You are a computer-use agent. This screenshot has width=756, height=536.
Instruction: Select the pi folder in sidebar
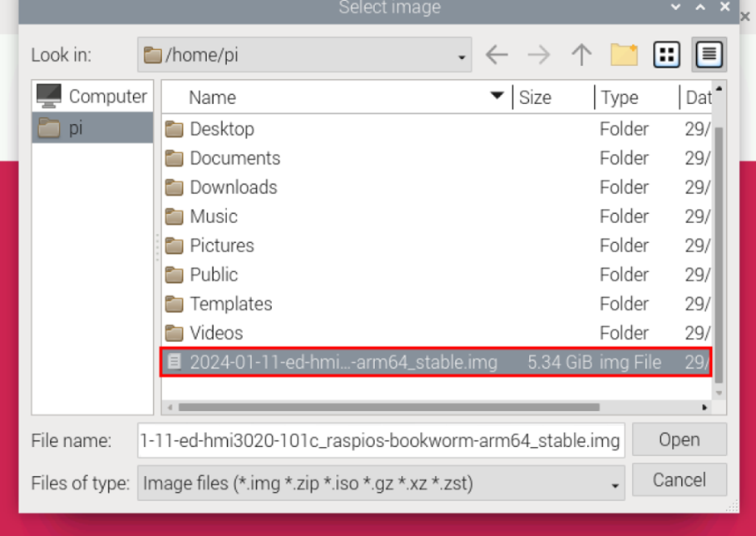click(76, 128)
